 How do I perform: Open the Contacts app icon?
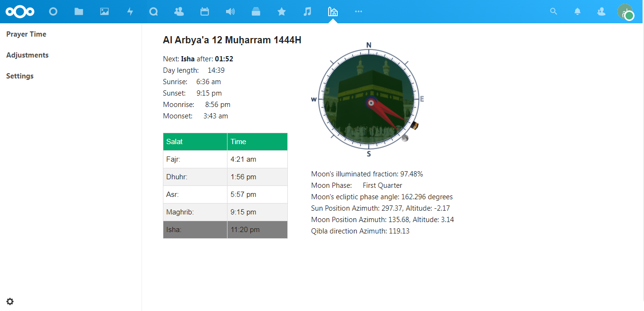click(179, 11)
